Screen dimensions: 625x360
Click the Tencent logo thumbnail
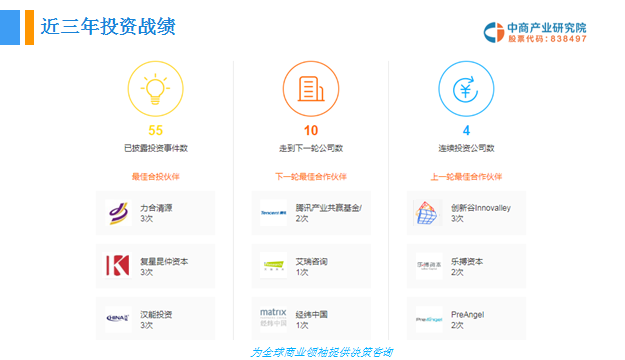pos(273,213)
